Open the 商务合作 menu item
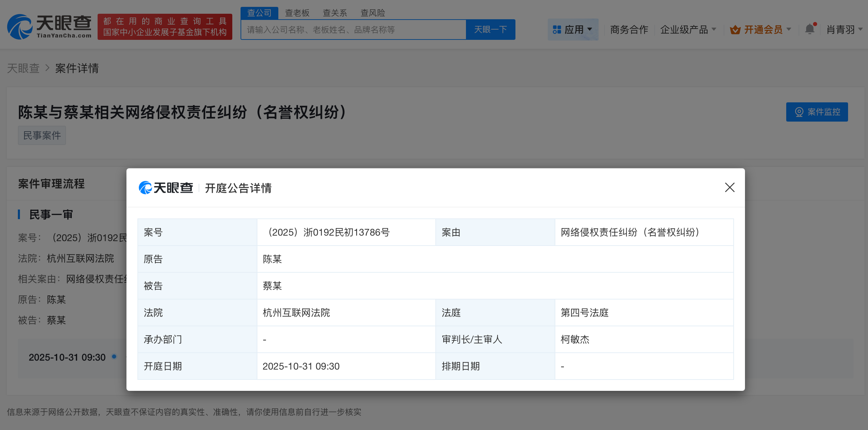Image resolution: width=868 pixels, height=430 pixels. 629,30
